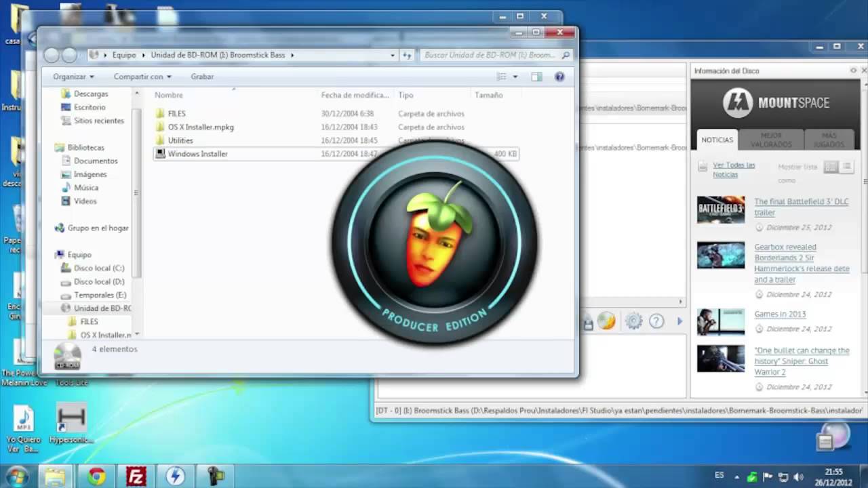The height and width of the screenshot is (488, 868).
Task: Open FileZilla from the taskbar
Action: pyautogui.click(x=136, y=476)
